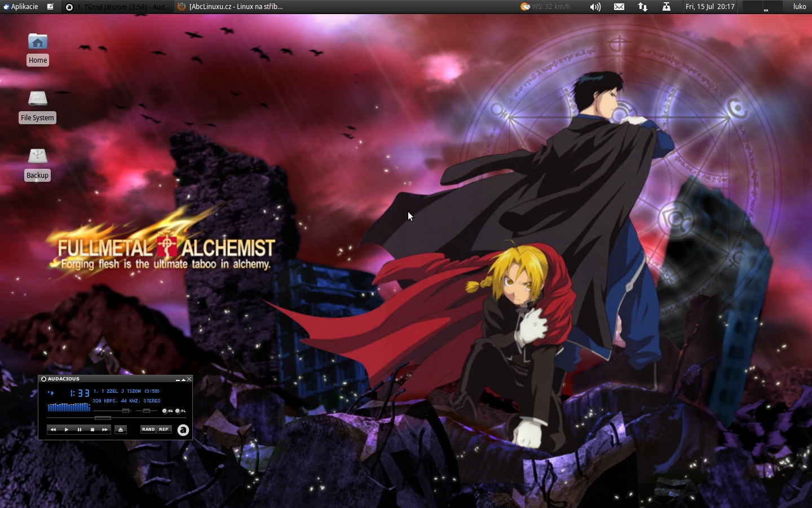Click the workspace switcher first workspace
The height and width of the screenshot is (508, 812).
pyautogui.click(x=752, y=7)
